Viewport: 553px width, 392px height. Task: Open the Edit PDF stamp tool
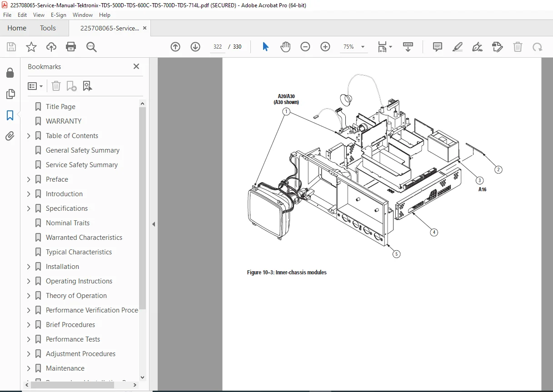[x=498, y=47]
